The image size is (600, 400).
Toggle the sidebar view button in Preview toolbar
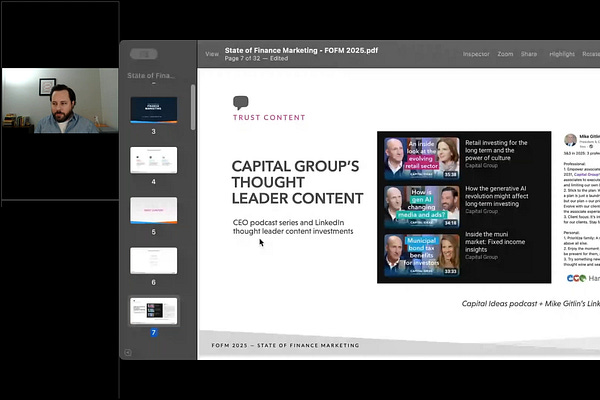[143, 54]
